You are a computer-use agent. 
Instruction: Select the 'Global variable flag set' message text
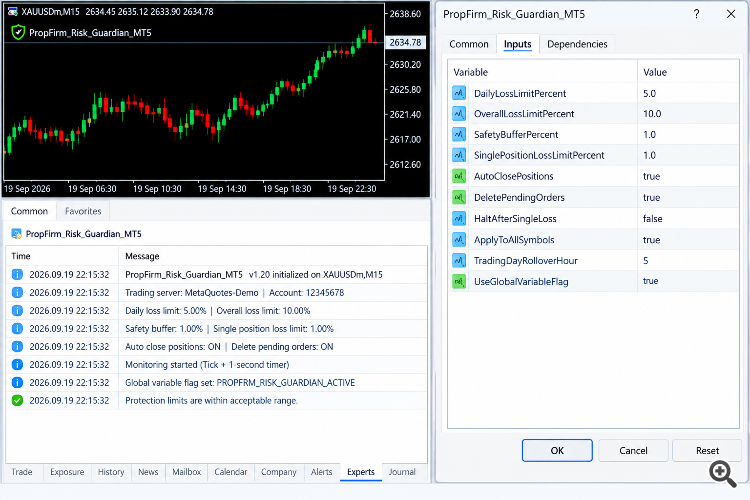(x=240, y=383)
